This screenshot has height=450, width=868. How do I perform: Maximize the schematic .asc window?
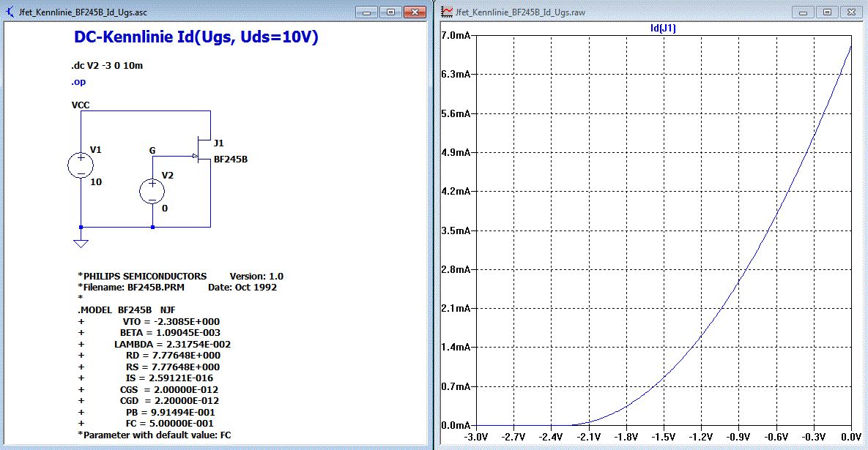tap(391, 12)
